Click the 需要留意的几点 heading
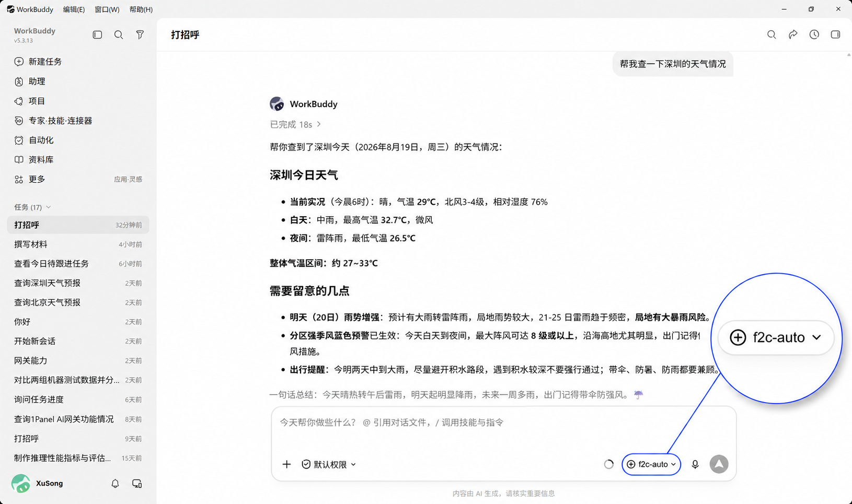Viewport: 852px width, 504px height. (x=309, y=291)
